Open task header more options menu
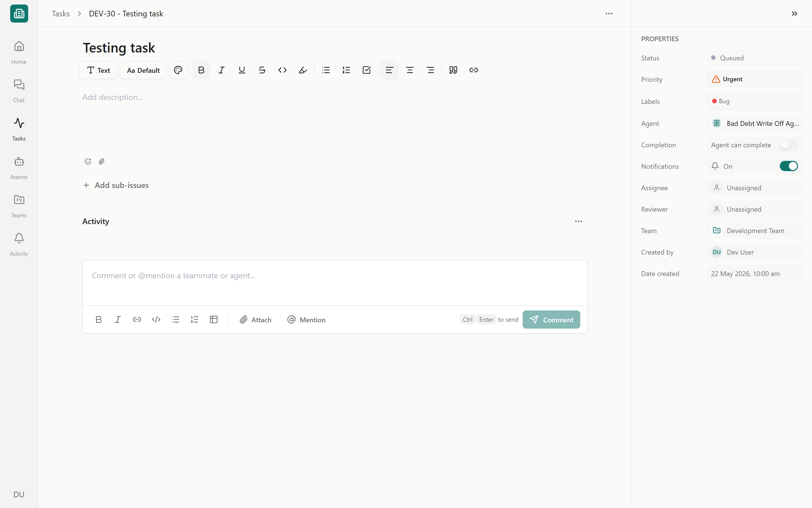Image resolution: width=812 pixels, height=508 pixels. tap(609, 14)
